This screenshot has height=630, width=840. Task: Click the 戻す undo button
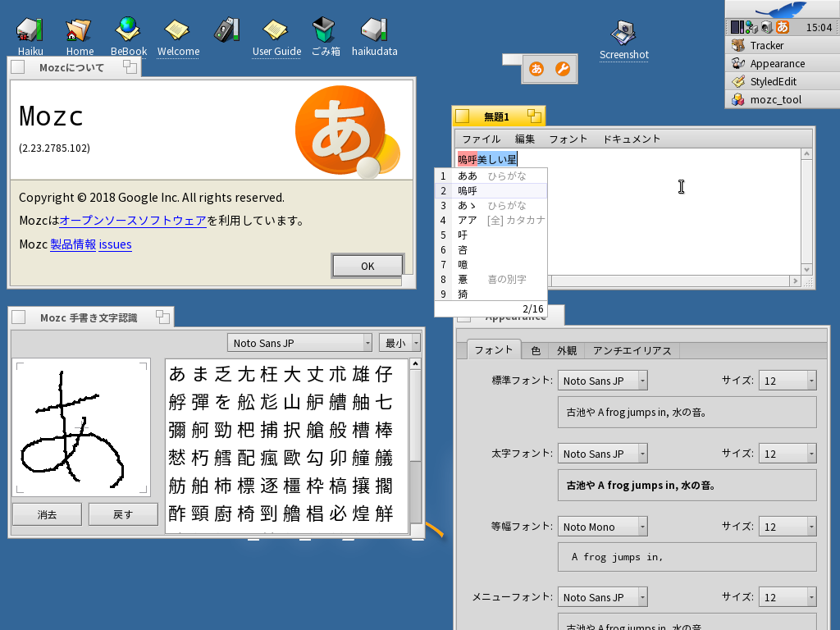123,514
